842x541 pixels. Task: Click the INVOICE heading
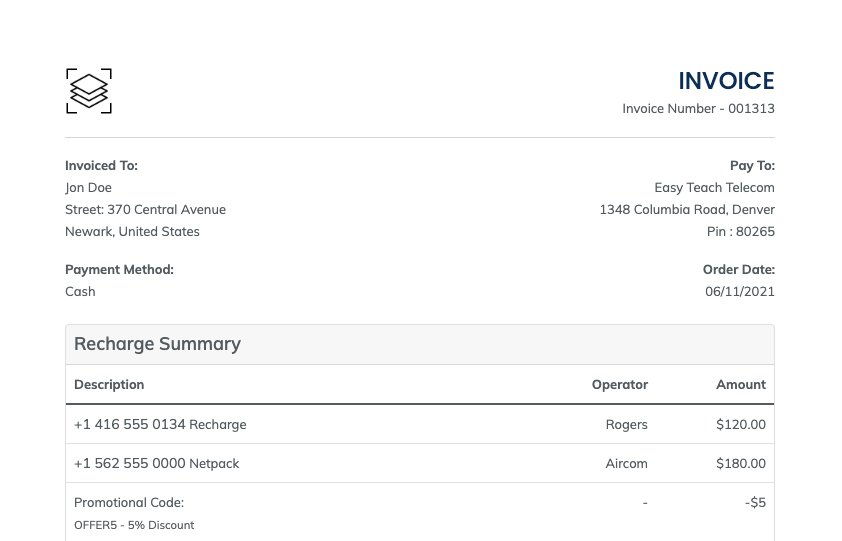click(726, 81)
